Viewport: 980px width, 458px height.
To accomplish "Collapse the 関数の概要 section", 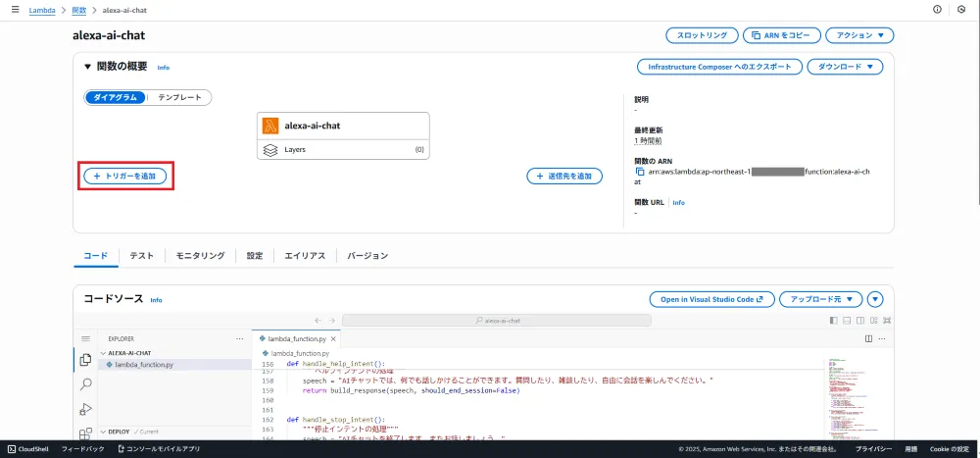I will point(87,67).
